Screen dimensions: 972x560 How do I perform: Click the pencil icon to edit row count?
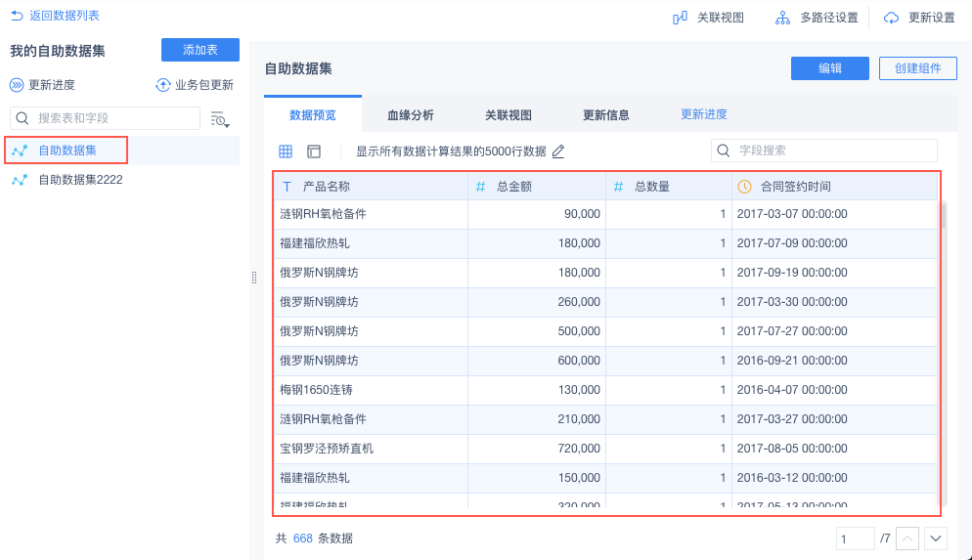[558, 151]
